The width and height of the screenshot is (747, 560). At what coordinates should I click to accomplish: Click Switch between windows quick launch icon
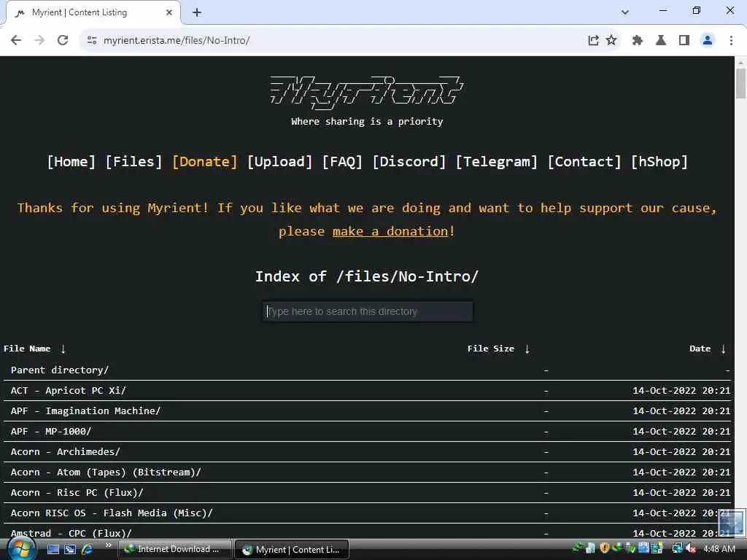click(70, 550)
